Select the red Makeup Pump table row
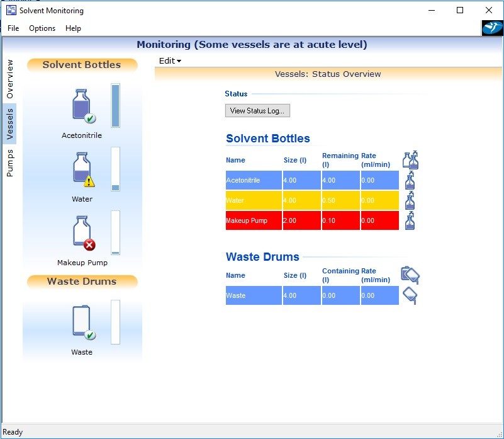 (x=312, y=220)
